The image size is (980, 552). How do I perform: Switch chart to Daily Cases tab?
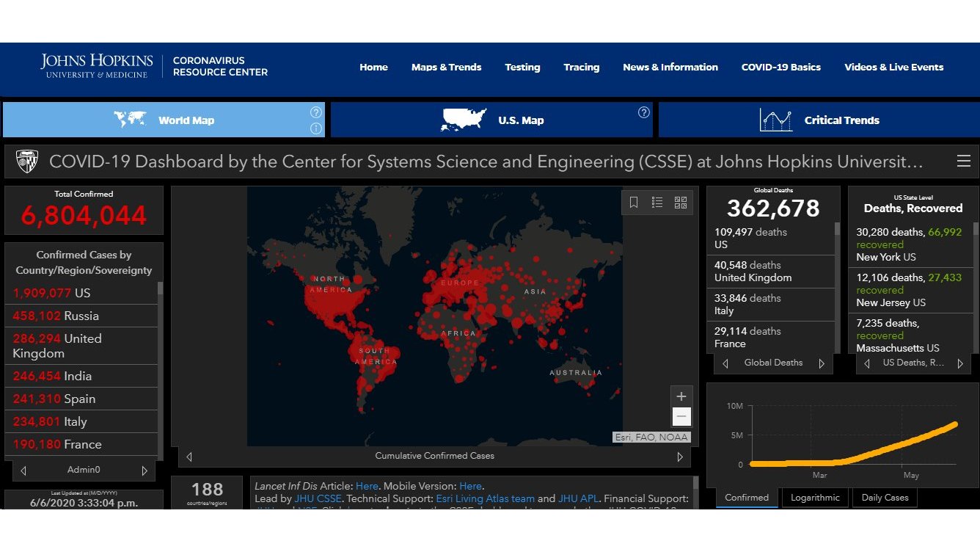point(885,498)
